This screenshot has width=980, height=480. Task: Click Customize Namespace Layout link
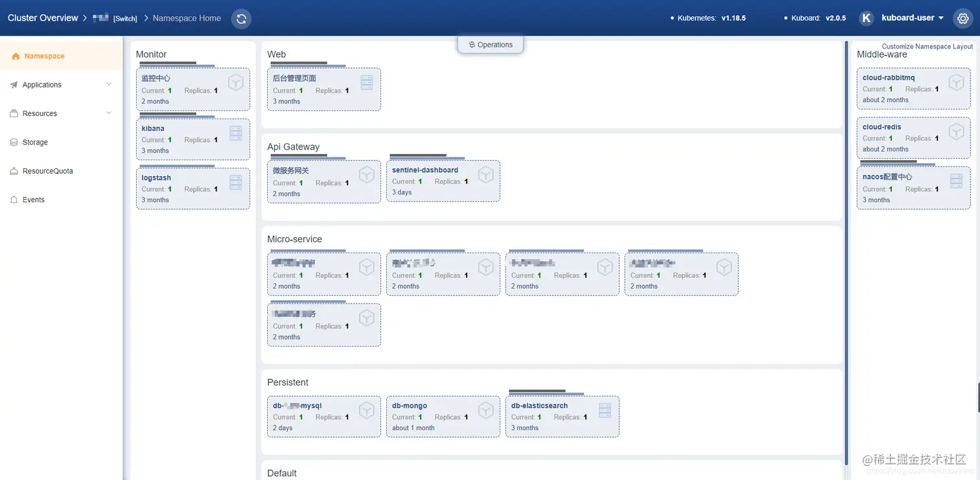coord(927,47)
